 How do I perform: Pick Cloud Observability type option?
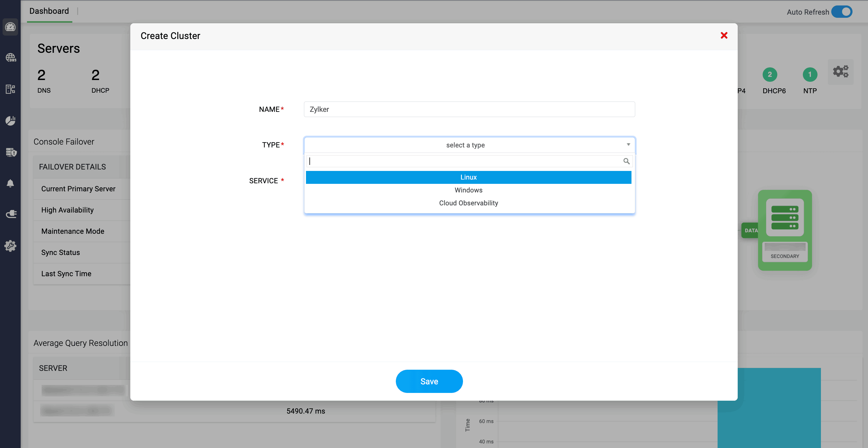[468, 203]
